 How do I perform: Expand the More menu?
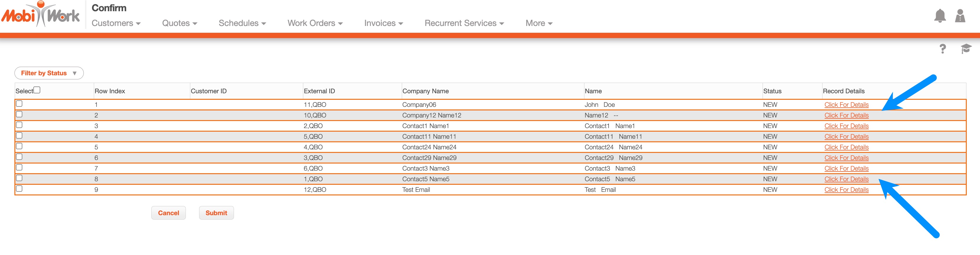coord(539,23)
